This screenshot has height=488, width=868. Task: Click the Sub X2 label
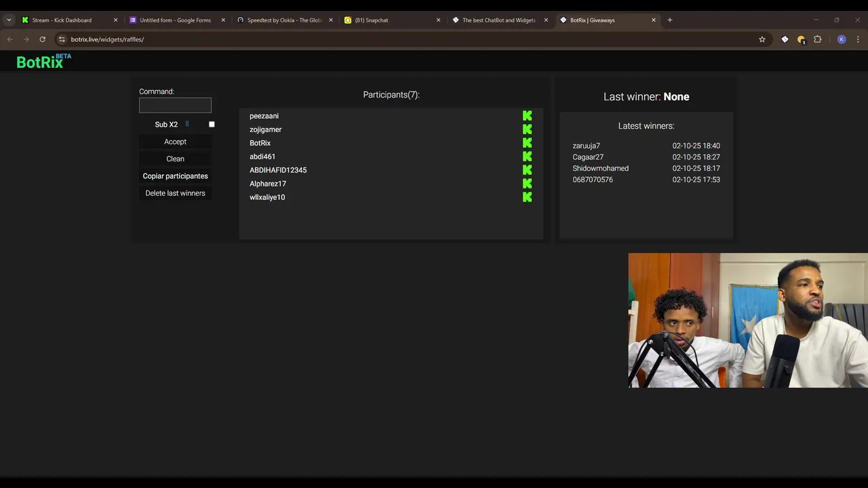pyautogui.click(x=166, y=125)
